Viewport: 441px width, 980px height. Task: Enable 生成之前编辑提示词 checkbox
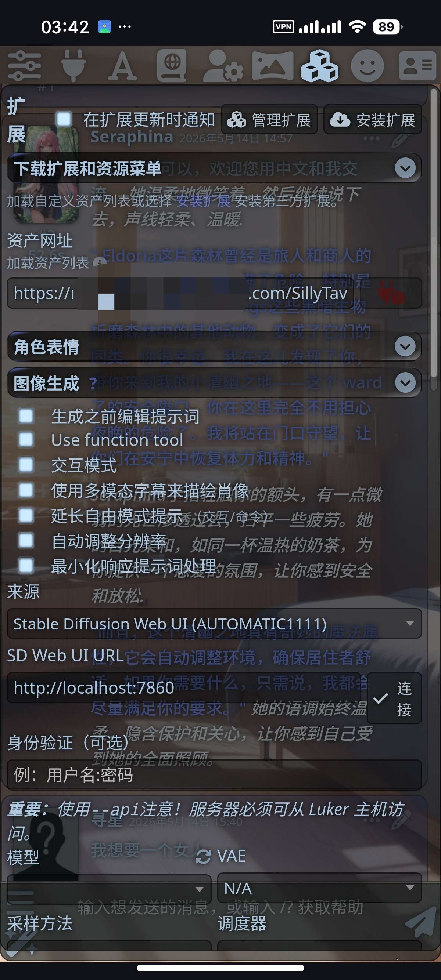[x=26, y=416]
